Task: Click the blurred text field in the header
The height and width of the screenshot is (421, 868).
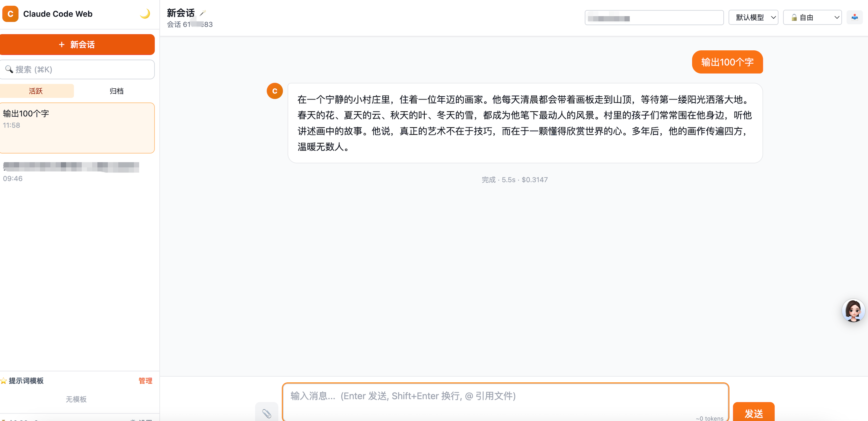Action: point(654,17)
